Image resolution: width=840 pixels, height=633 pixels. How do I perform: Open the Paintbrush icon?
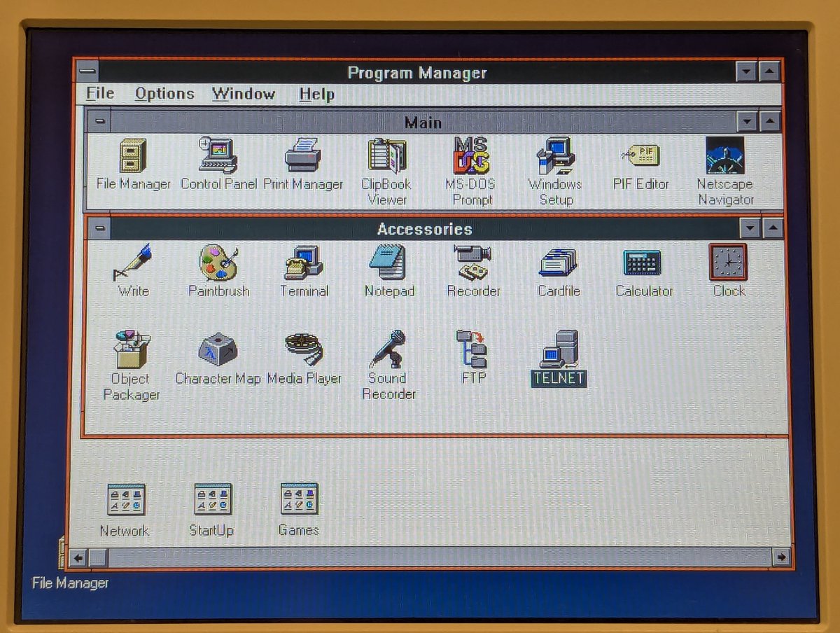(x=218, y=262)
